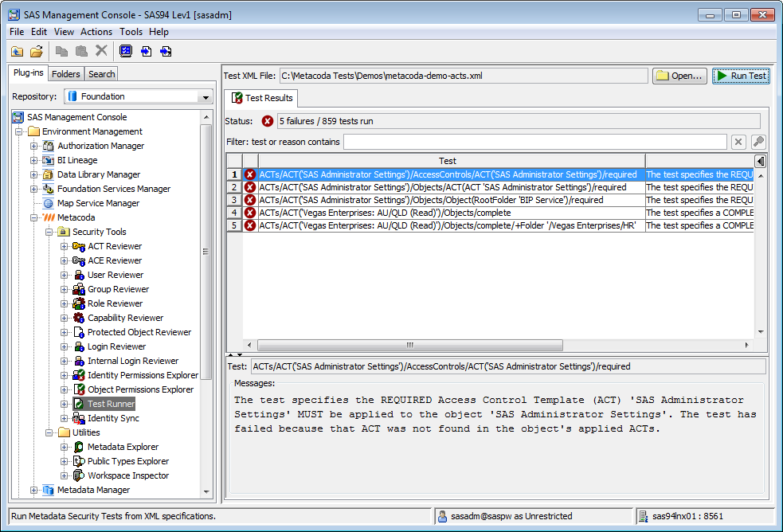Click the filter search wrench icon
This screenshot has height=532, width=783.
(x=758, y=142)
